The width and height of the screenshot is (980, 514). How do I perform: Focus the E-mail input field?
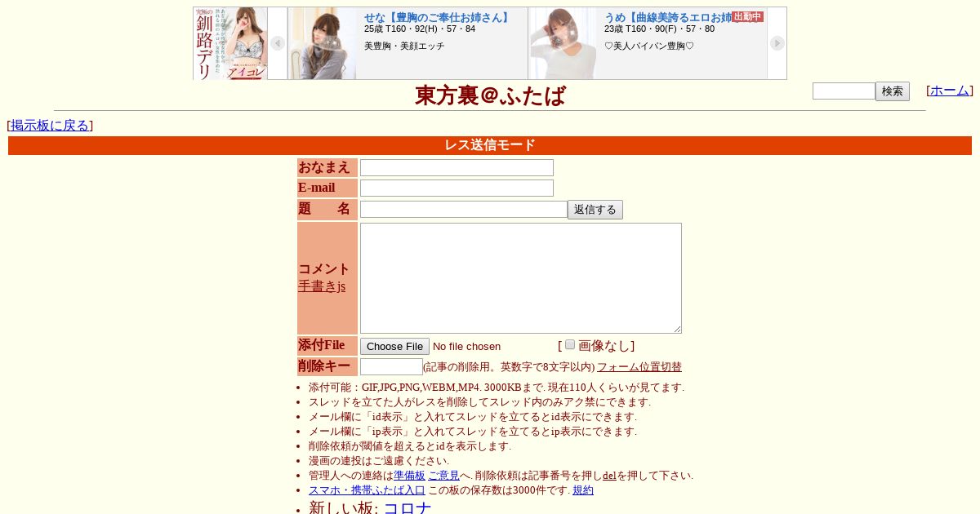point(457,188)
